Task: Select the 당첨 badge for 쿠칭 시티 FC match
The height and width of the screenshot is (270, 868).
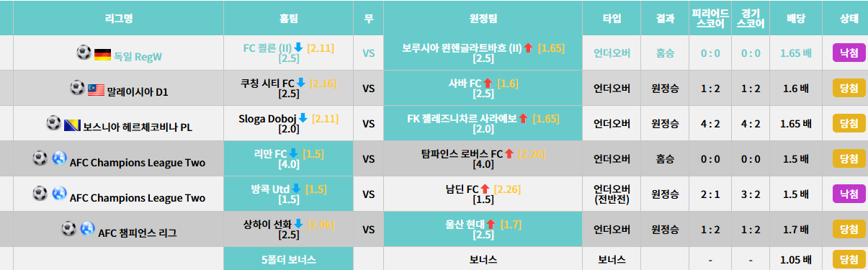Action: 849,88
